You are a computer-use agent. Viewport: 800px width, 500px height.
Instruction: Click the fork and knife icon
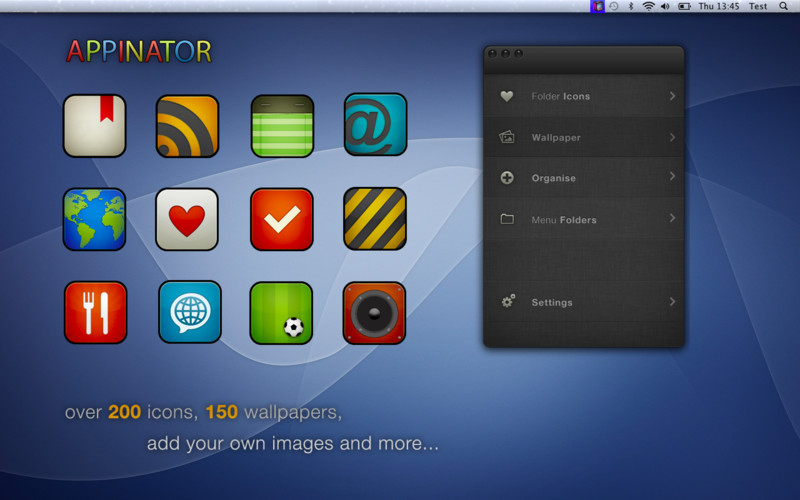click(95, 312)
